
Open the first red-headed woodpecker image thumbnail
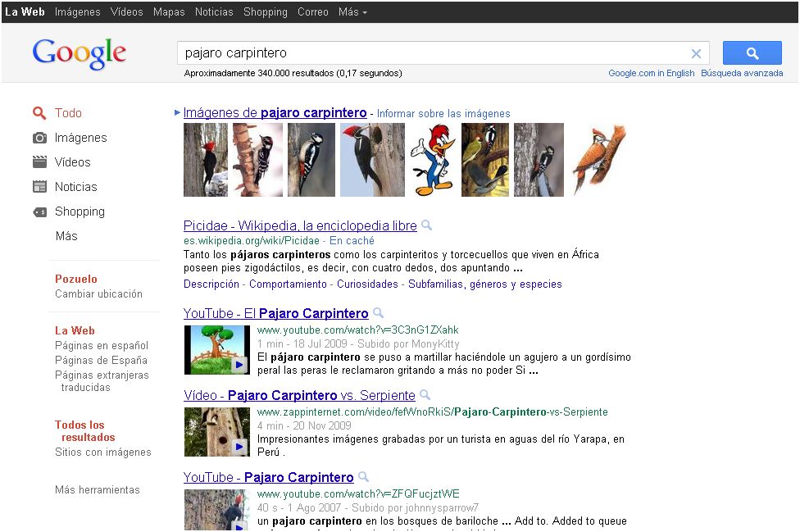pos(206,160)
